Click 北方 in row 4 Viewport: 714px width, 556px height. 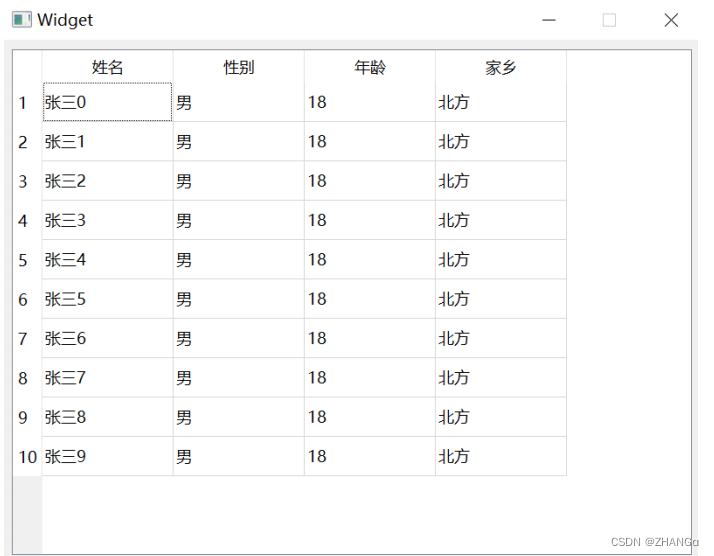click(x=501, y=220)
